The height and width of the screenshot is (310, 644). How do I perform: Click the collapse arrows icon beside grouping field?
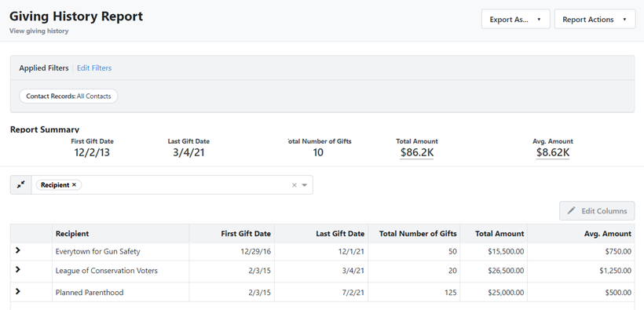(x=21, y=184)
